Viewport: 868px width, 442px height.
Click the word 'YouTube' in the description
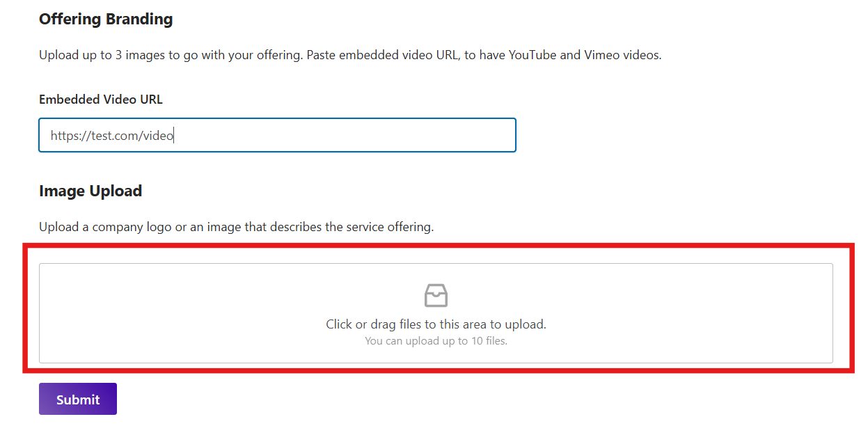coord(532,55)
